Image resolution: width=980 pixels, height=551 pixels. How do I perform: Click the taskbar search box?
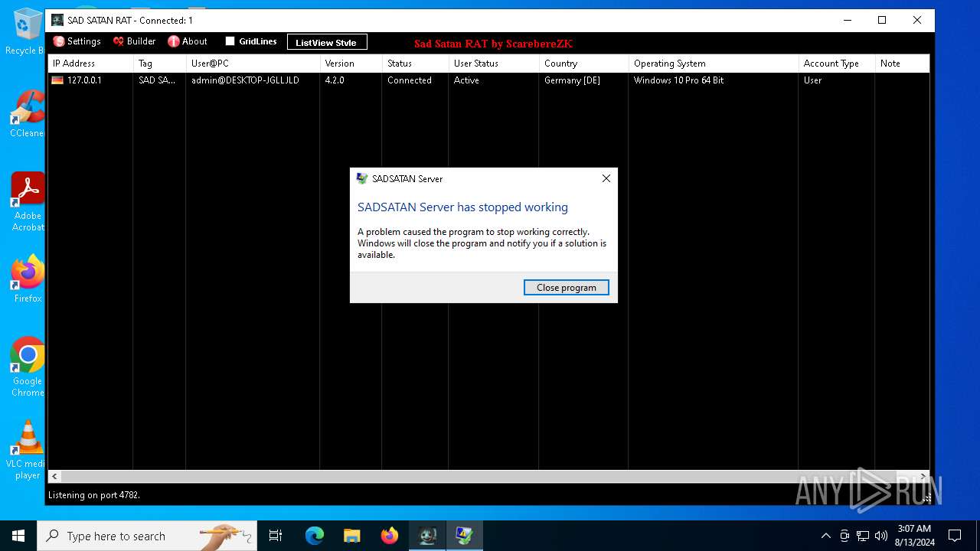[x=147, y=536]
